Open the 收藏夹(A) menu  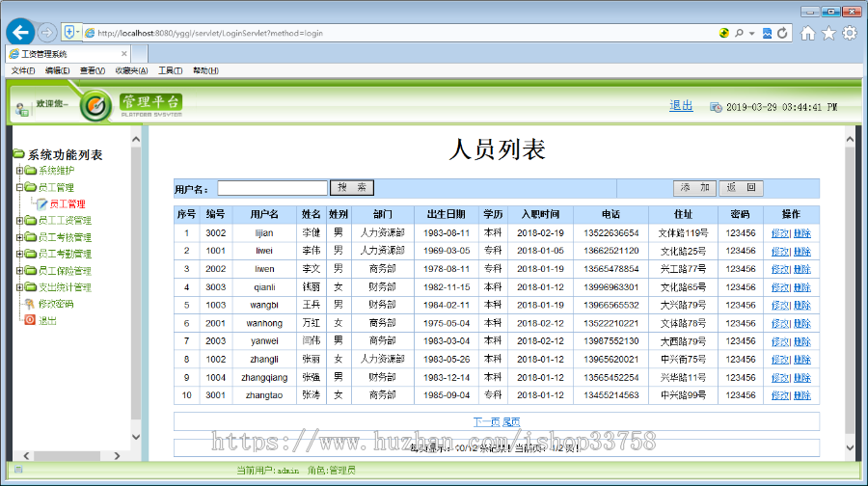click(132, 70)
